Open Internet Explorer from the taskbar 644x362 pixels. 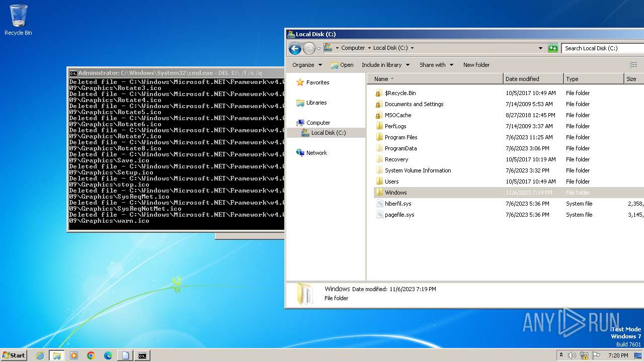[x=40, y=355]
